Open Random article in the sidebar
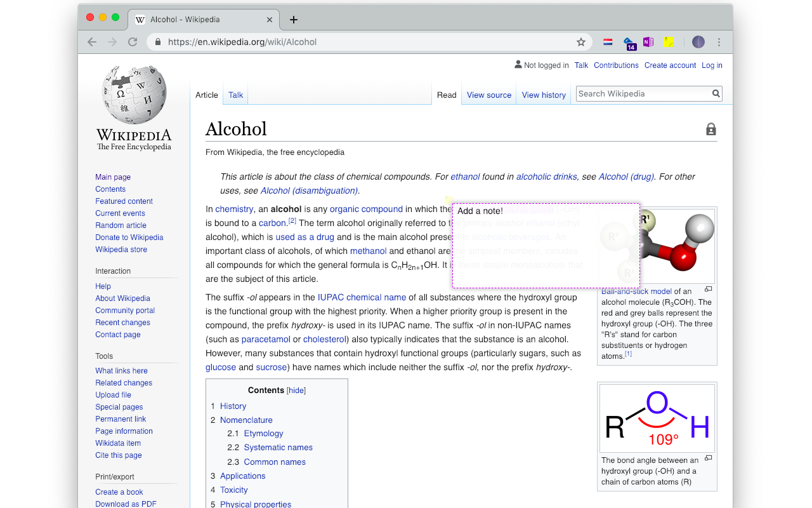Viewport: 812px width, 508px height. point(121,225)
